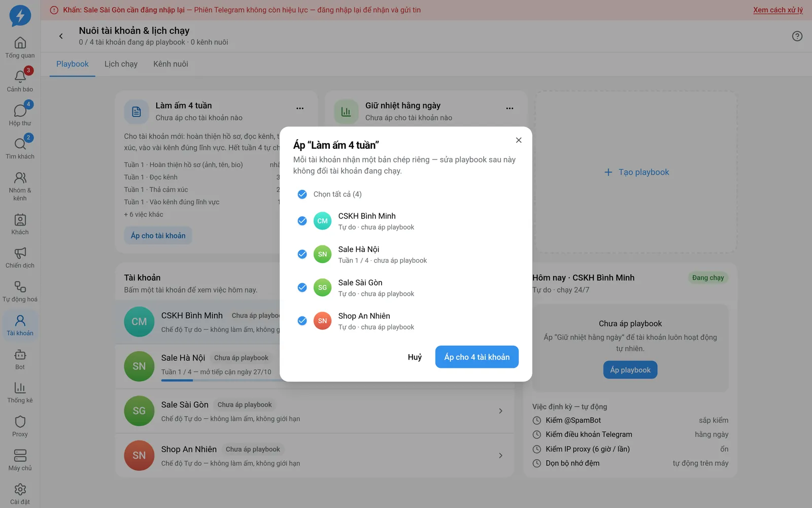Click Áp playbook button in today panel
The image size is (812, 508).
click(x=630, y=370)
